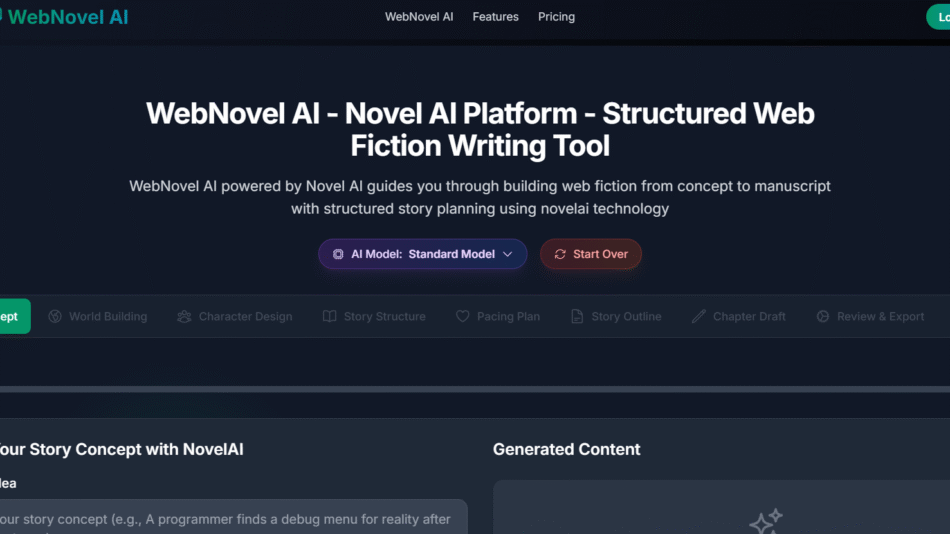Switch to the green Concept tab
The height and width of the screenshot is (534, 950).
click(x=12, y=316)
